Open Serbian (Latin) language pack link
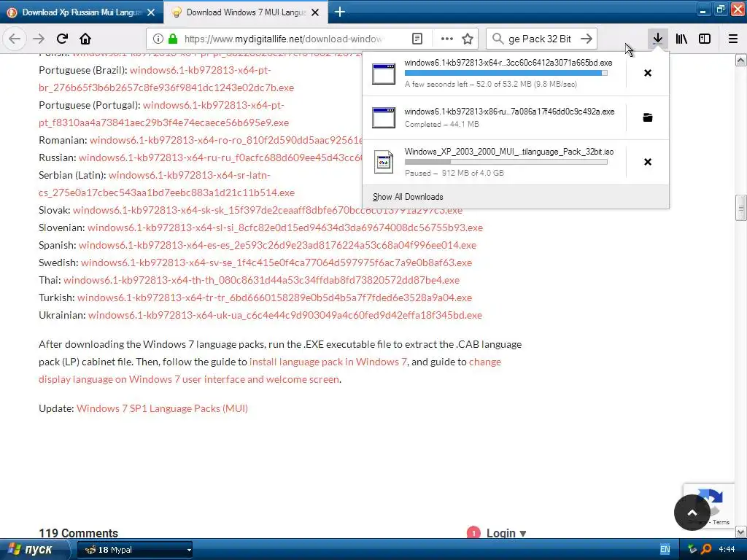This screenshot has width=747, height=560. [167, 184]
